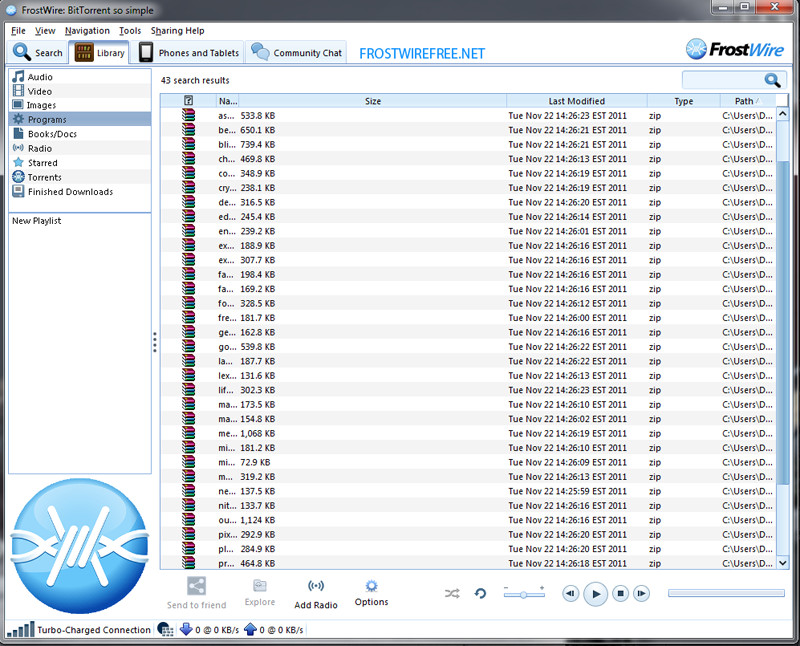
Task: Click the Explore folder icon
Action: pos(260,585)
